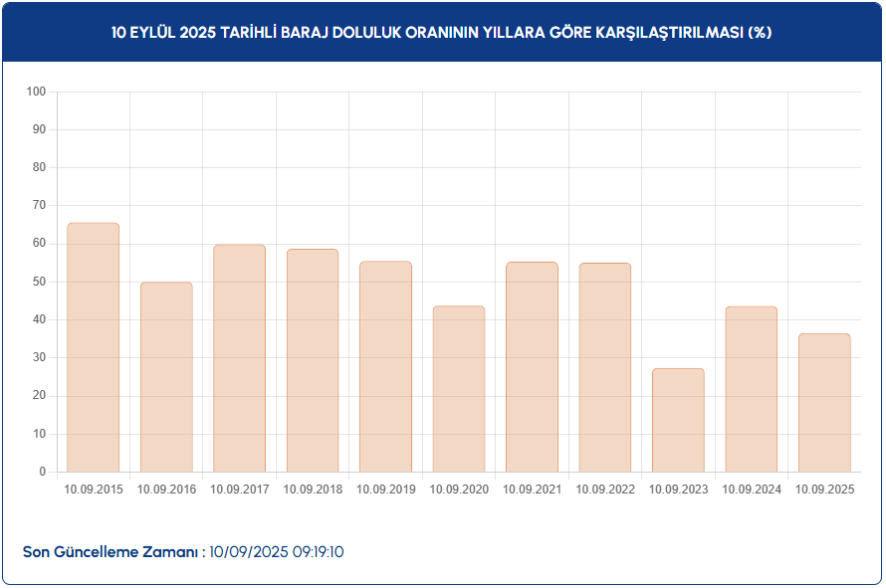Click the 0 value on y-axis
886x588 pixels.
43,472
